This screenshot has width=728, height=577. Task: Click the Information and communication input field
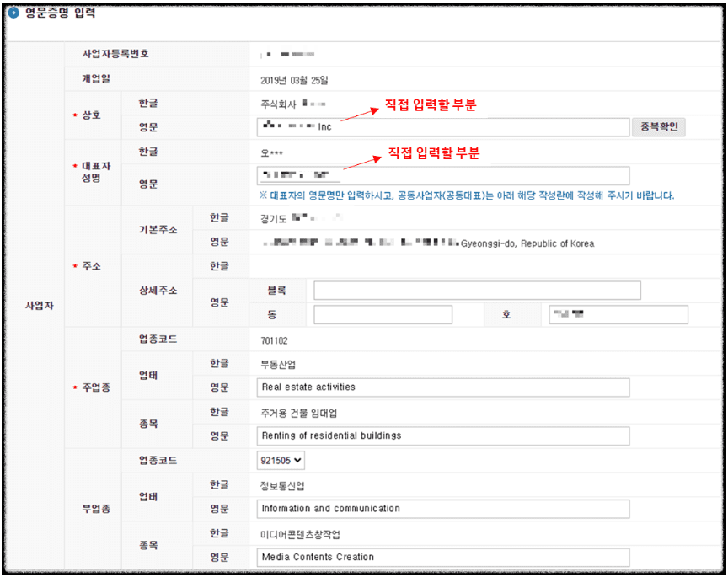[442, 509]
